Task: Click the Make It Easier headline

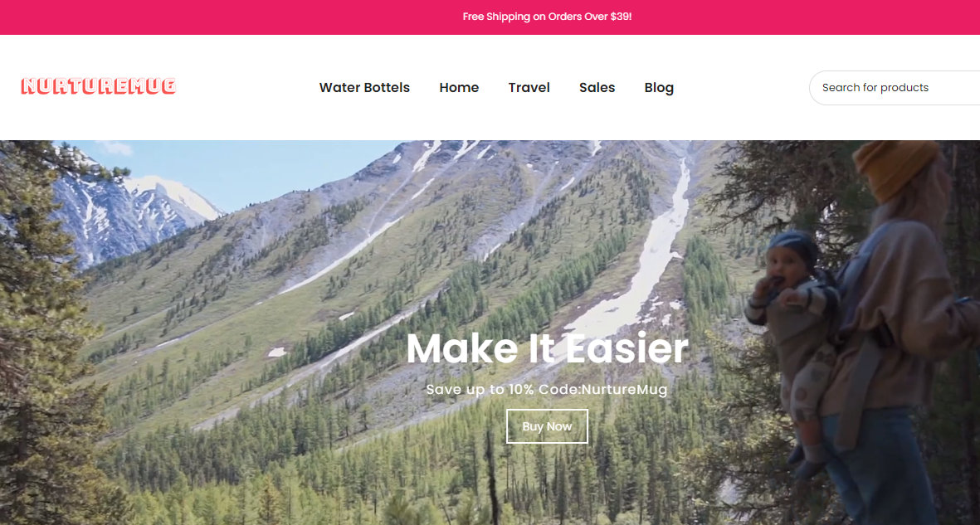Action: pyautogui.click(x=547, y=348)
